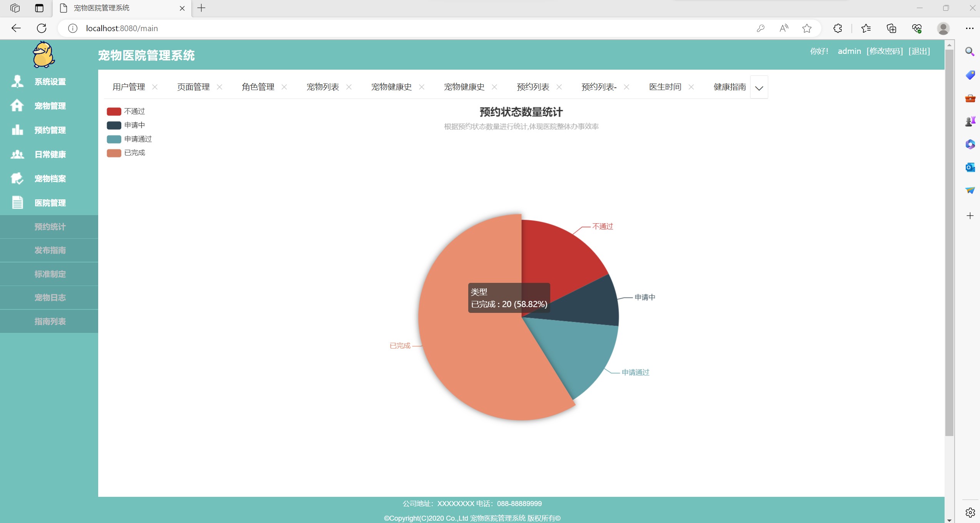The image size is (980, 523).
Task: Open the Collections icon in toolbar
Action: 891,28
